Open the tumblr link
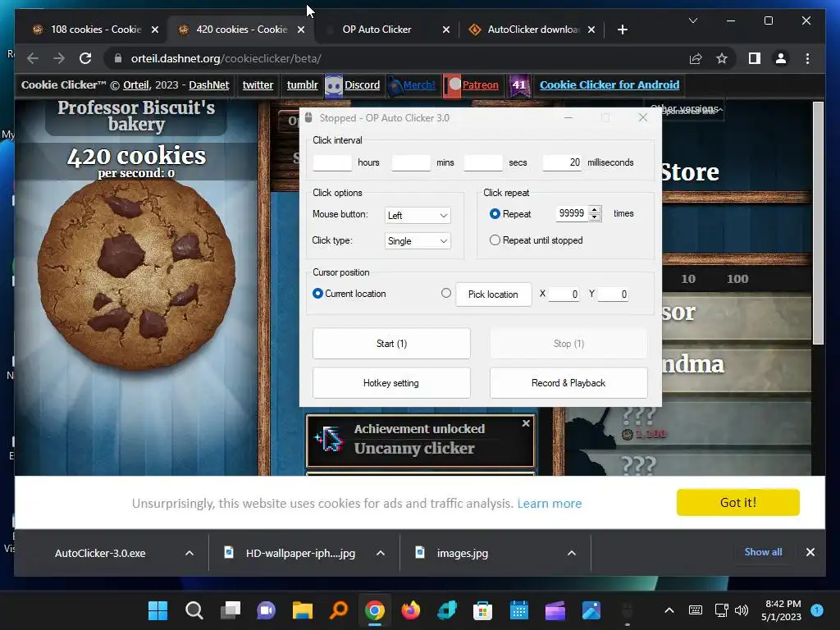Image resolution: width=840 pixels, height=630 pixels. (x=302, y=84)
